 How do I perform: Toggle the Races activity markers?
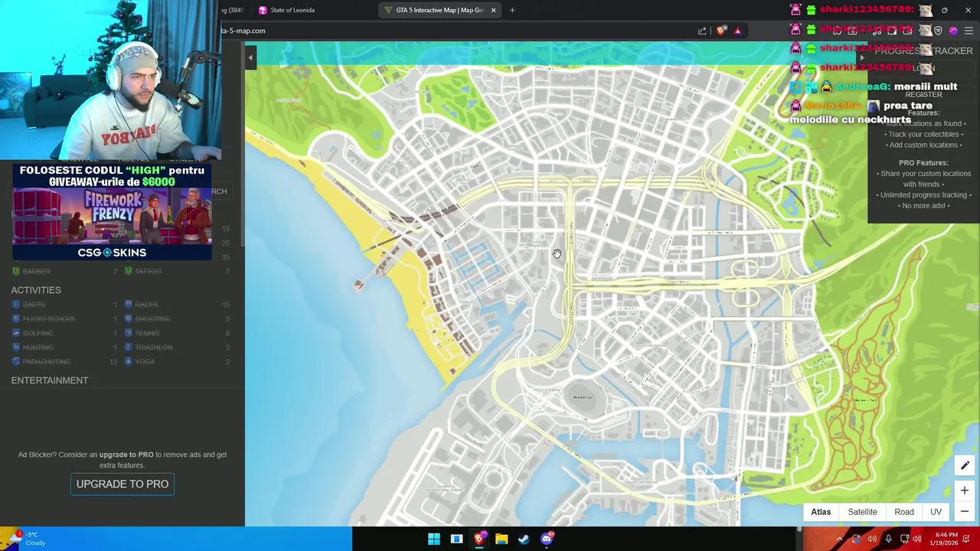click(x=178, y=305)
